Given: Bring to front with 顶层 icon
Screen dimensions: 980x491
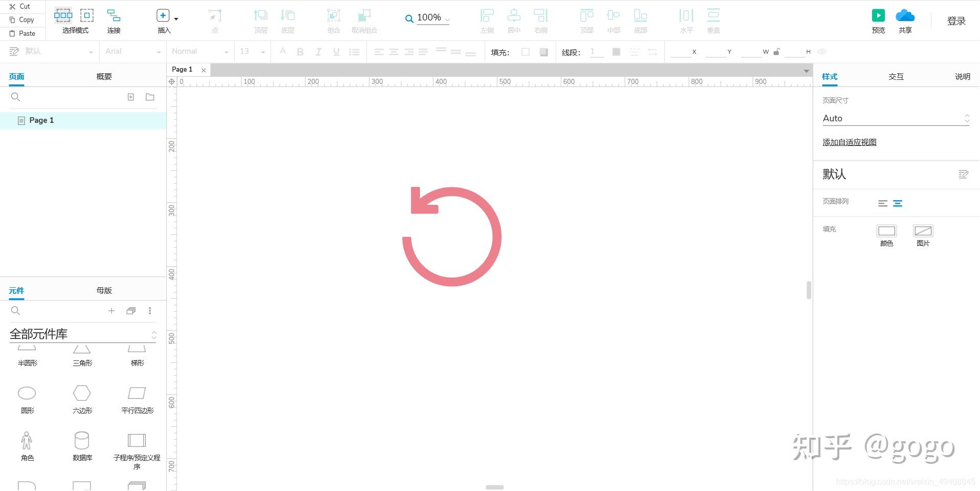Looking at the screenshot, I should pyautogui.click(x=261, y=15).
